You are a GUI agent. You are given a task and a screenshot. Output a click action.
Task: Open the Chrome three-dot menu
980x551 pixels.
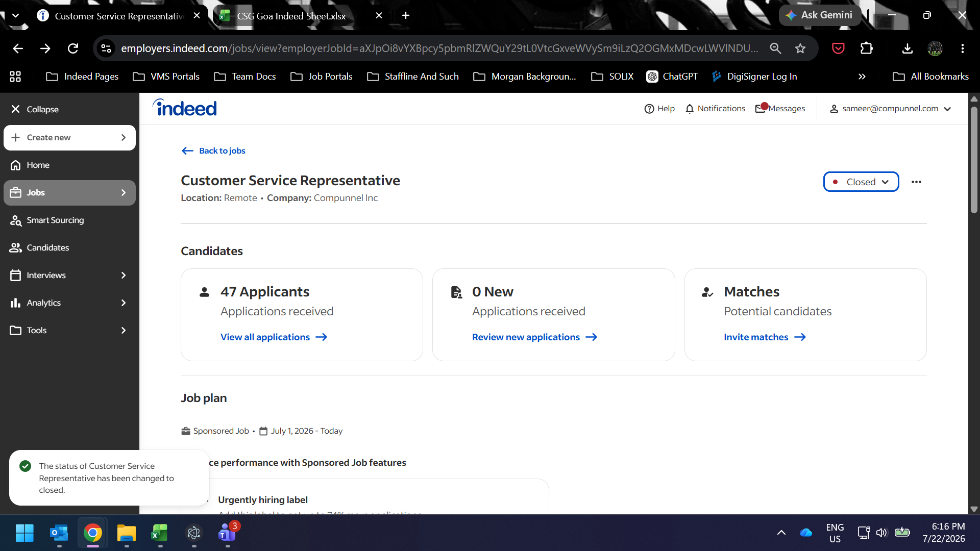point(963,48)
